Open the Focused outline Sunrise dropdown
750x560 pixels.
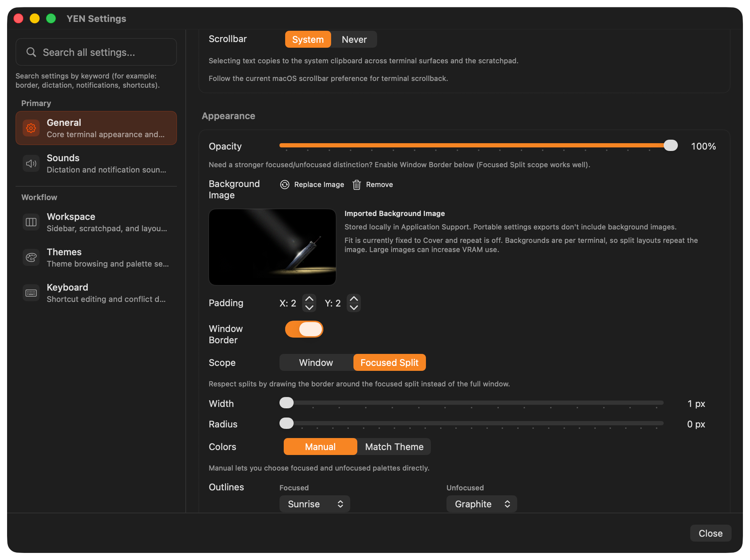tap(315, 504)
